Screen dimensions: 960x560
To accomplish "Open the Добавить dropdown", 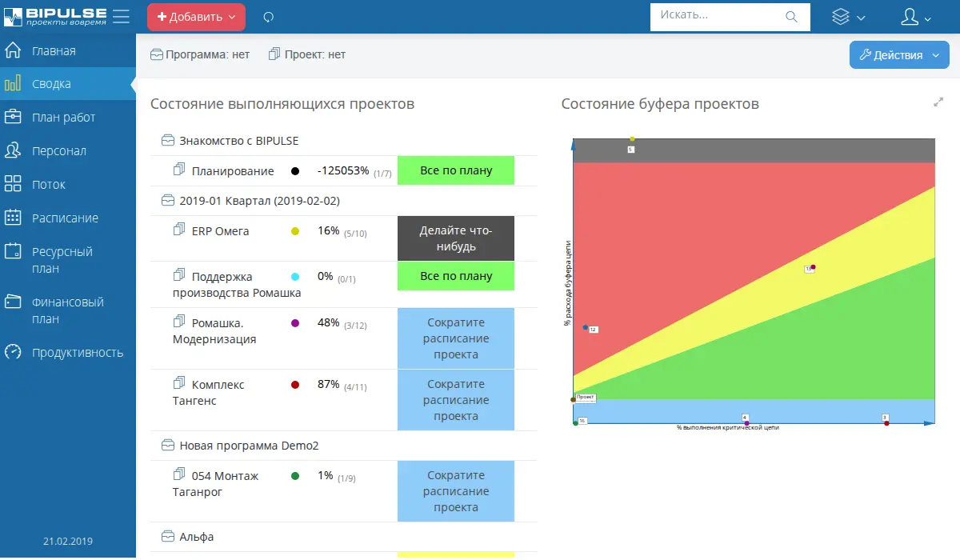I will coord(196,17).
